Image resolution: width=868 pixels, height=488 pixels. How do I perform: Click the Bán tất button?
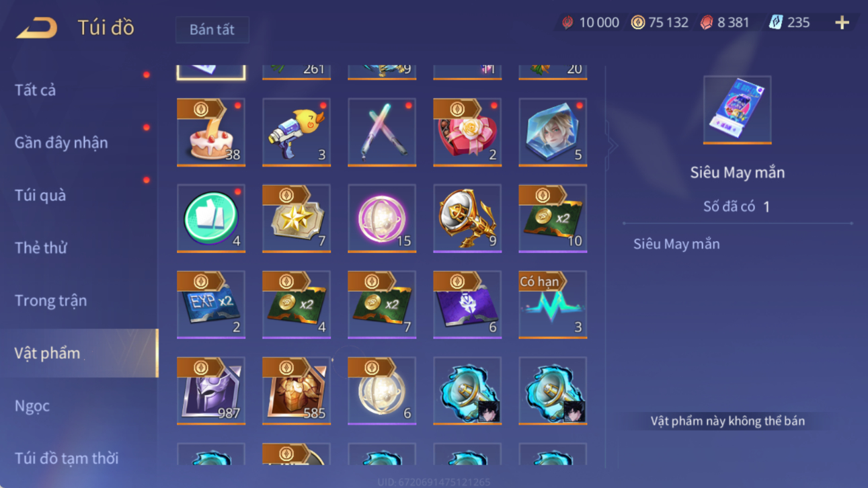[212, 30]
